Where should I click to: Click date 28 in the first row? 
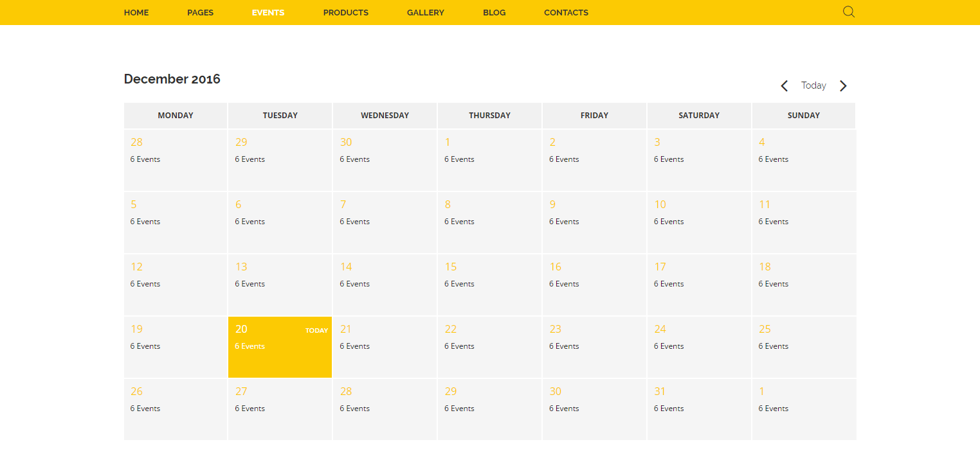(x=136, y=142)
